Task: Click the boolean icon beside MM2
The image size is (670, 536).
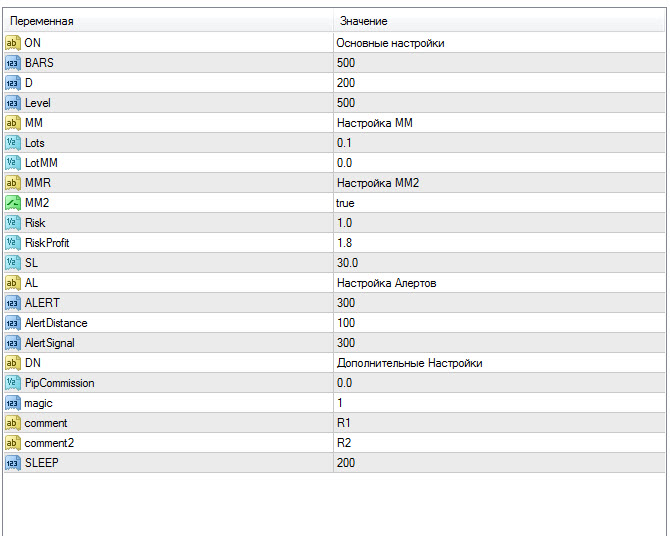Action: (x=13, y=203)
